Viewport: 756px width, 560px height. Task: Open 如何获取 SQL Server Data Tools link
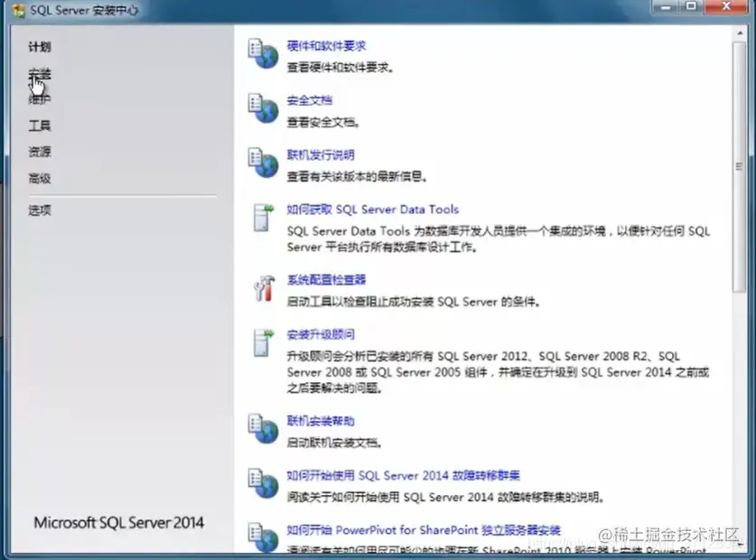373,210
